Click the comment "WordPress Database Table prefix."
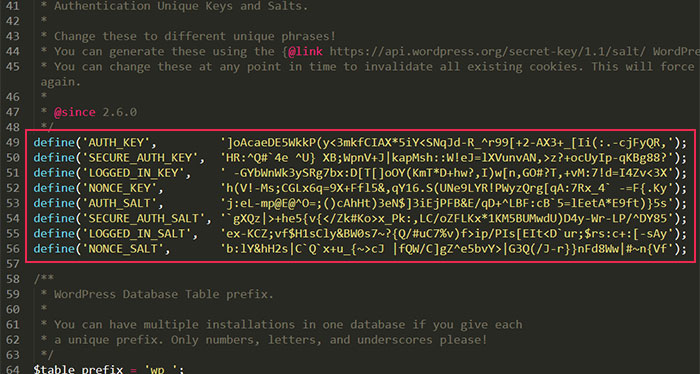 [164, 295]
